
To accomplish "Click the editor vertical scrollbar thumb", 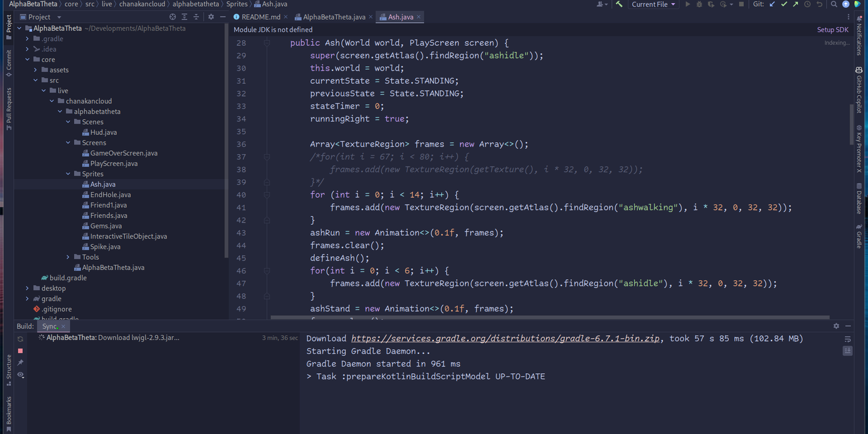I will coord(851,108).
